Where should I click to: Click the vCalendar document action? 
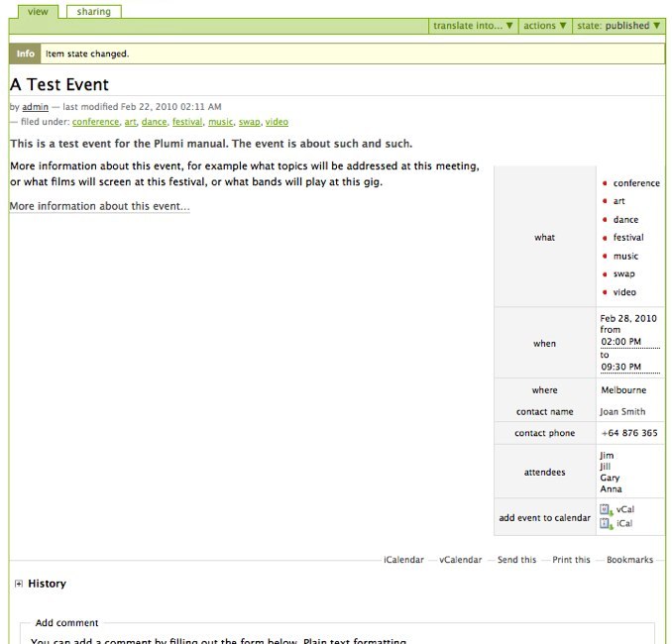(x=461, y=560)
